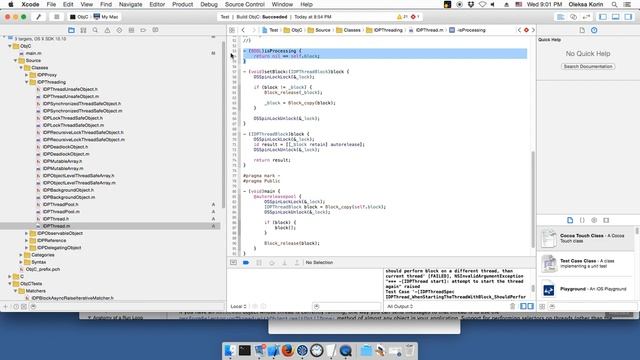The width and height of the screenshot is (640, 360).
Task: Switch library to icon grid view
Action: pyautogui.click(x=542, y=306)
